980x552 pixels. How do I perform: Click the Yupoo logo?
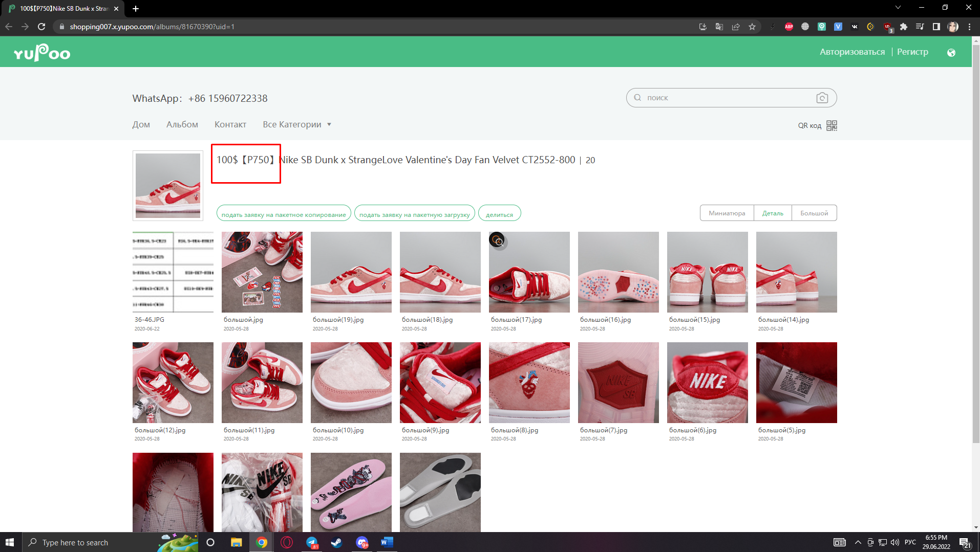(42, 52)
